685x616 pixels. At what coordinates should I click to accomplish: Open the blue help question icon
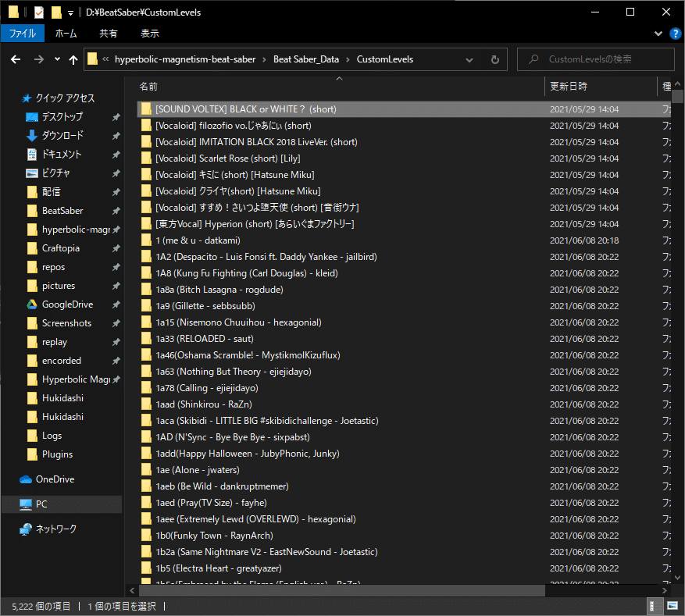tap(676, 34)
